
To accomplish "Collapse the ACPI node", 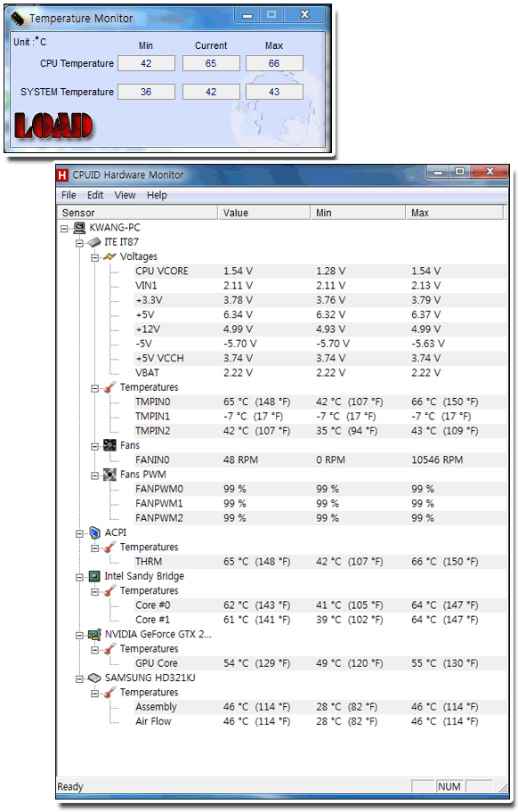I will (79, 532).
